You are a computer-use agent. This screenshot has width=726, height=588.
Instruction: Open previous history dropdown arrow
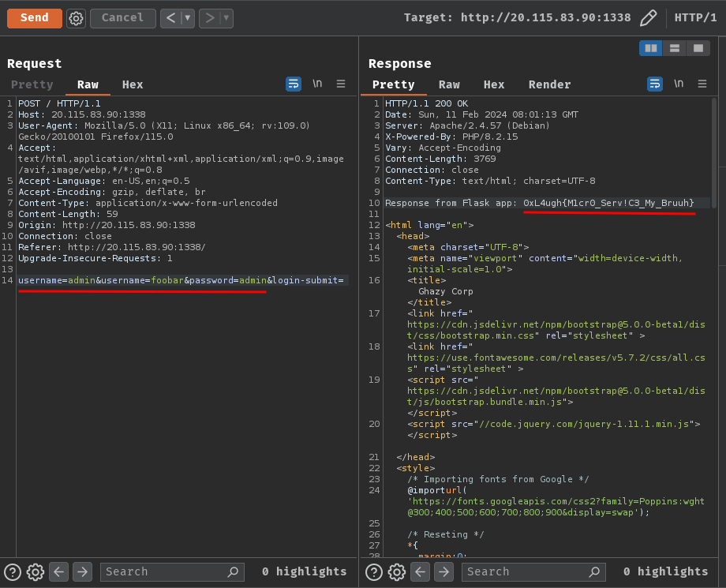pyautogui.click(x=188, y=18)
